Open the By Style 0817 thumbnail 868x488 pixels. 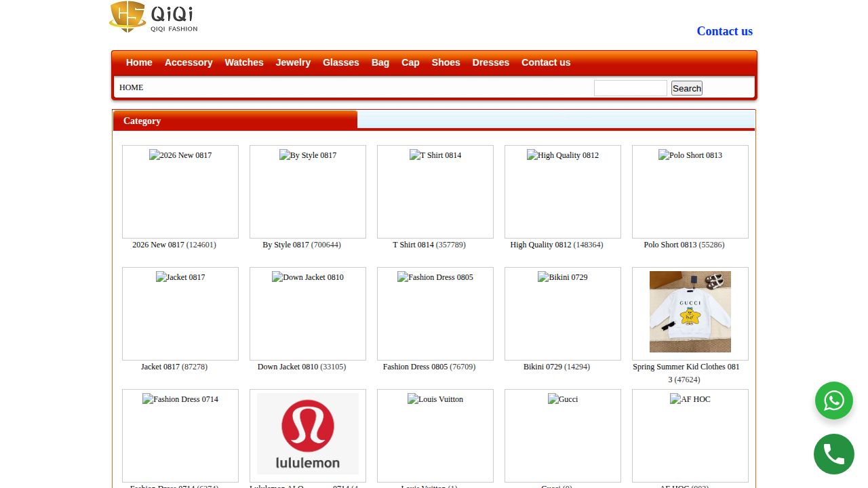308,192
